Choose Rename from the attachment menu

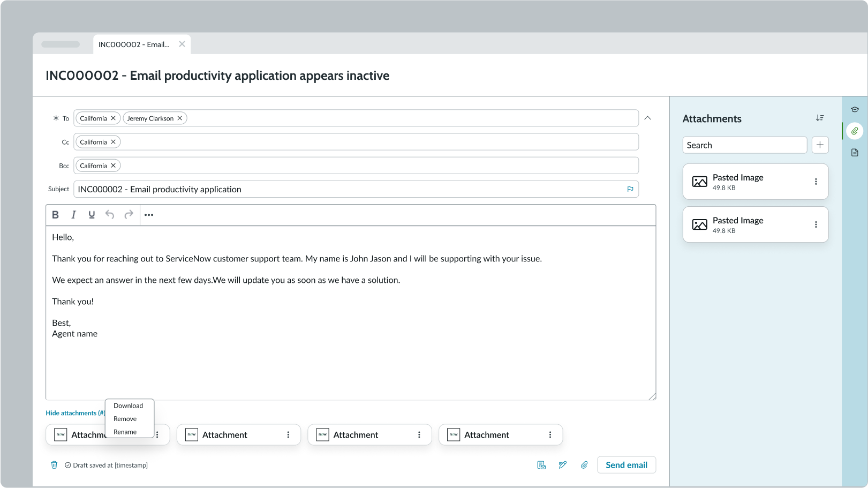[x=125, y=432]
